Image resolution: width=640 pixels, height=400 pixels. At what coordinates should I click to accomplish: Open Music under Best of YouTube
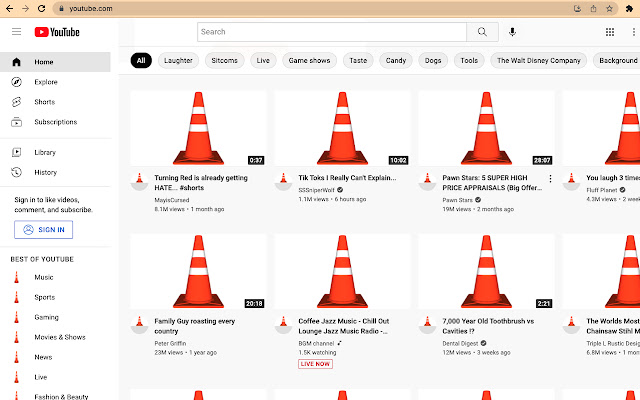click(55, 278)
